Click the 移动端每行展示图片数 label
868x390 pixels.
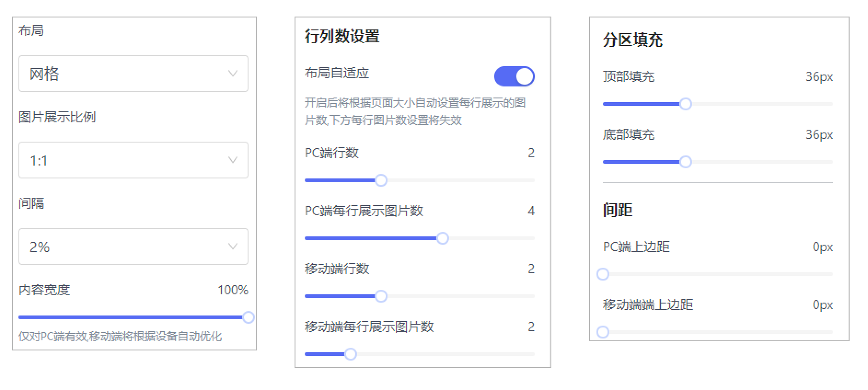click(369, 327)
